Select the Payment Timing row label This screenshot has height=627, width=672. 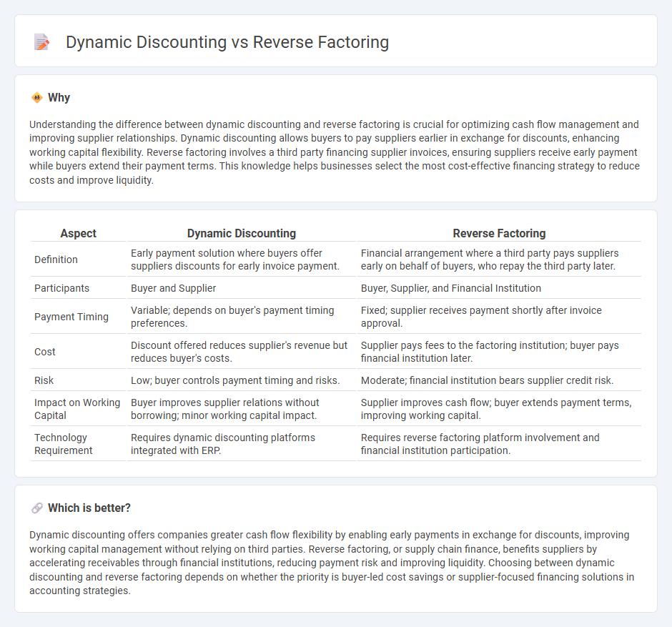tap(71, 317)
